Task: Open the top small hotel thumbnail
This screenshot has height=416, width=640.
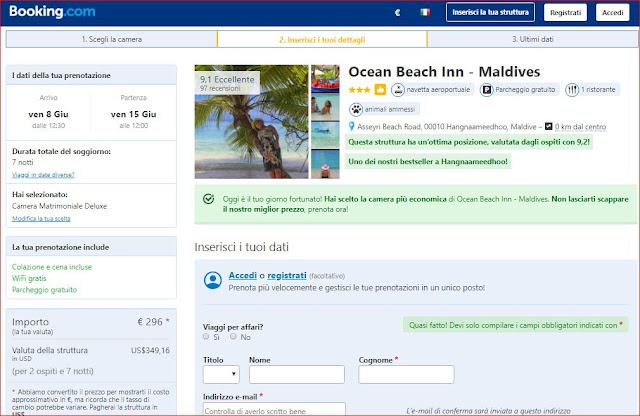Action: [x=325, y=79]
